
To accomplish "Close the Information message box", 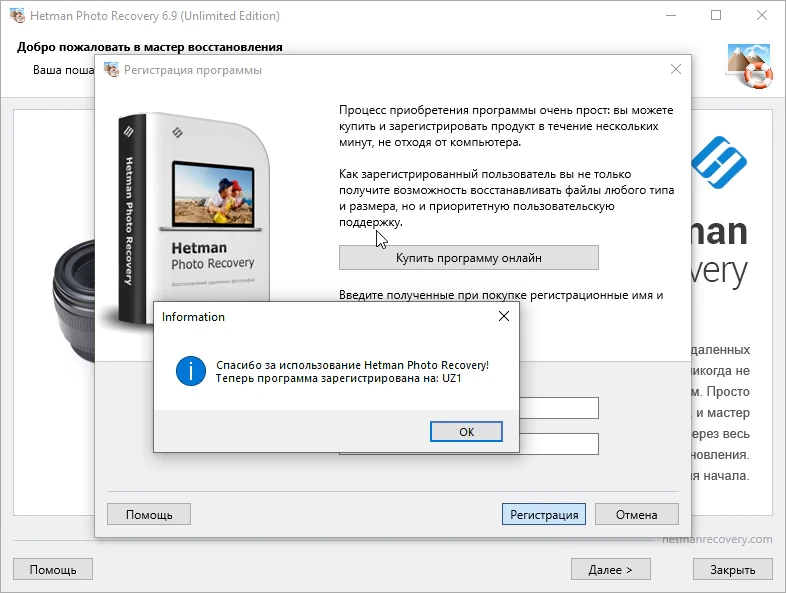I will (x=504, y=316).
